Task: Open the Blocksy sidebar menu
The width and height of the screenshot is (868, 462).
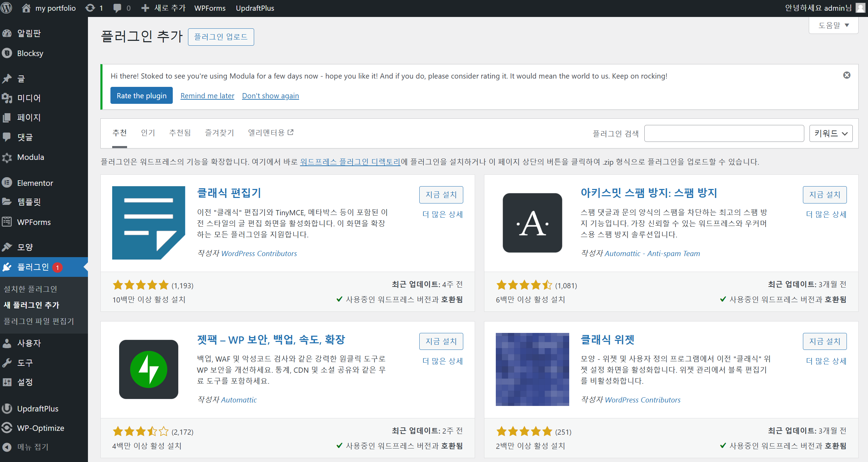Action: tap(30, 53)
